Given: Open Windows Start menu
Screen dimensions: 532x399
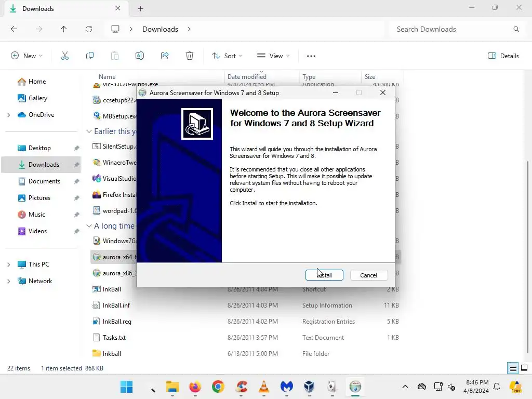Looking at the screenshot, I should click(x=127, y=387).
